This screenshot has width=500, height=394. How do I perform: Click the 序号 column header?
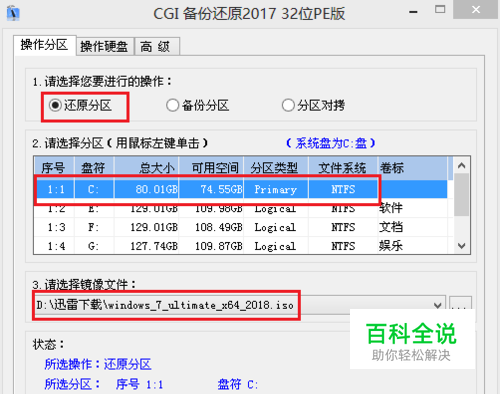coord(54,168)
